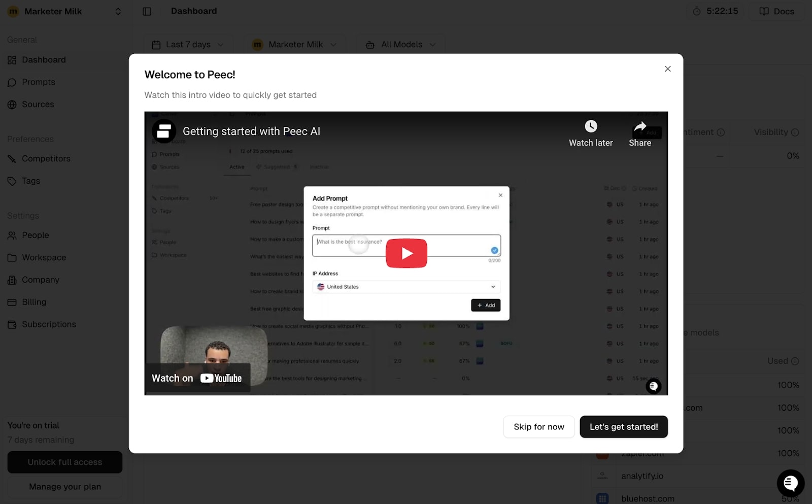Click the Prompts chat bubble icon
The height and width of the screenshot is (504, 812).
pyautogui.click(x=12, y=82)
